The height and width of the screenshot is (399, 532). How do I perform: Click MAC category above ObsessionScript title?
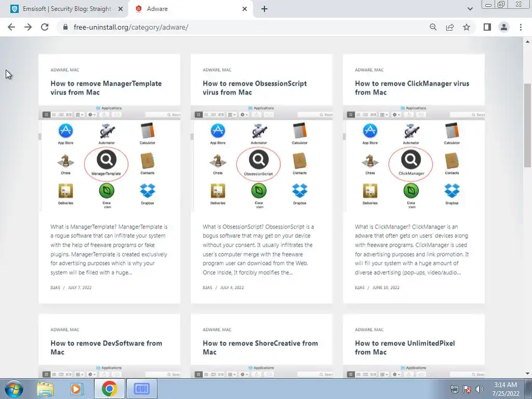(x=227, y=70)
